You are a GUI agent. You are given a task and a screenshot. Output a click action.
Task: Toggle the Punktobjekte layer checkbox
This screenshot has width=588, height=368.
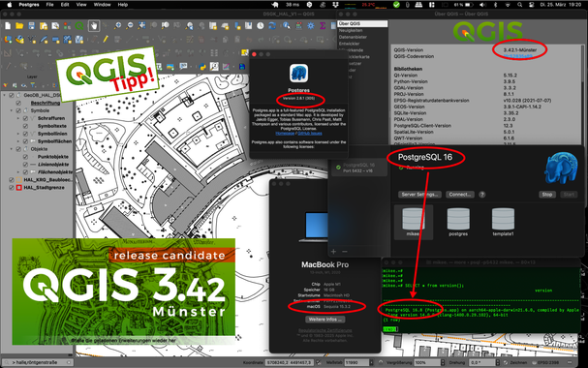click(x=25, y=157)
